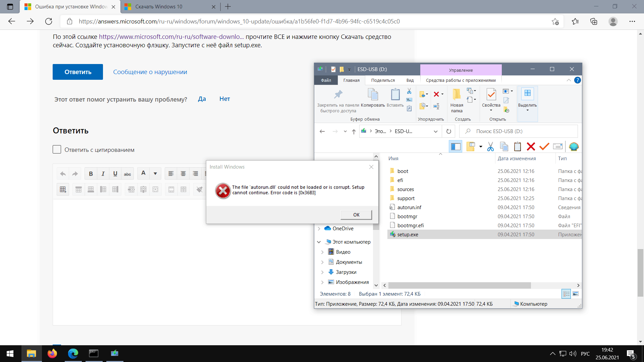This screenshot has width=644, height=362.
Task: Open the Файл tab in Explorer
Action: pyautogui.click(x=326, y=80)
